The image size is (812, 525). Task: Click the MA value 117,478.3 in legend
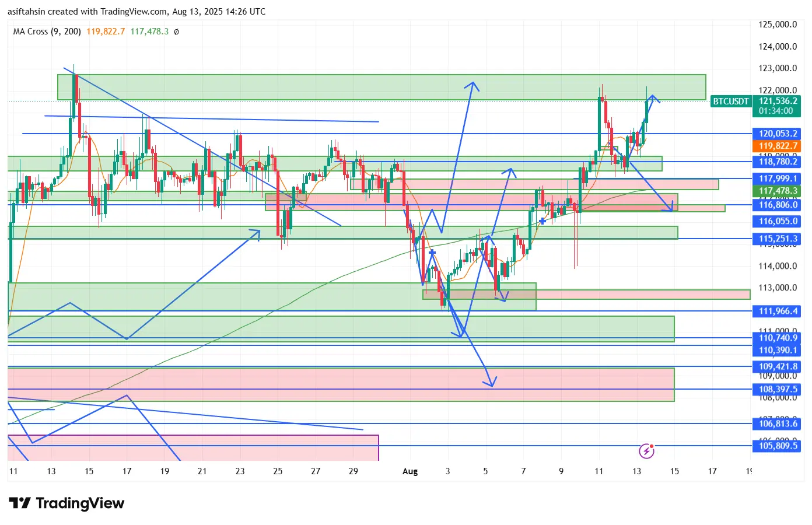pyautogui.click(x=149, y=32)
